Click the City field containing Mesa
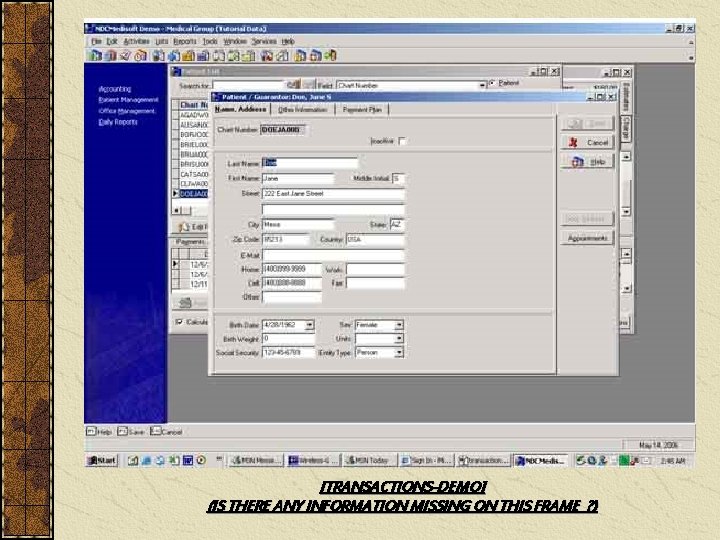Screen dimensions: 720x540 coord(298,225)
